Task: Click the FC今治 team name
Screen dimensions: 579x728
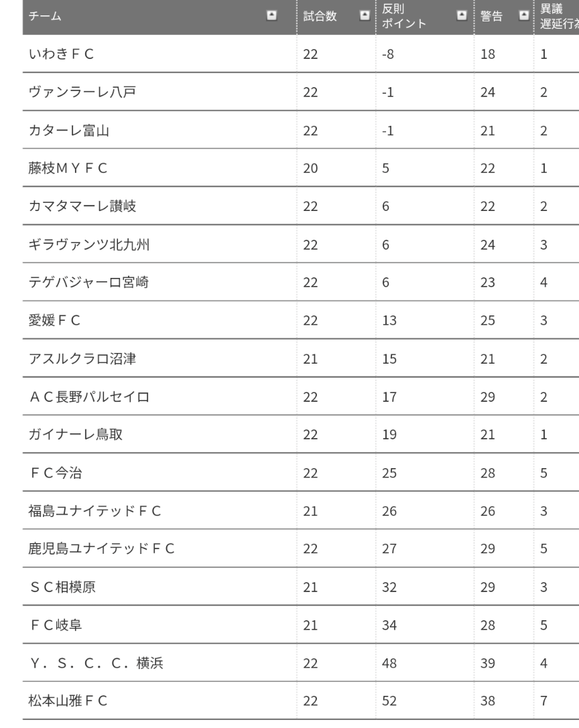Action: 56,473
